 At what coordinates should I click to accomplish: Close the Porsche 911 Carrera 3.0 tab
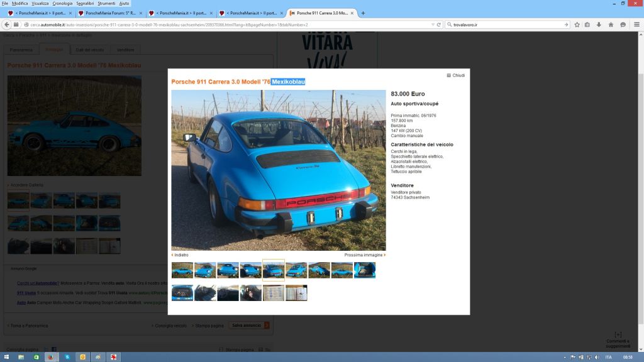coord(352,13)
